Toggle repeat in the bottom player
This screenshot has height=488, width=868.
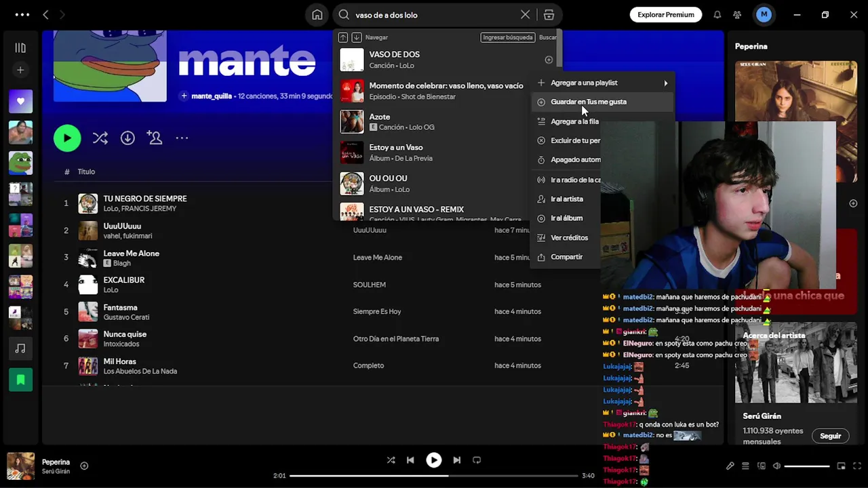[477, 460]
